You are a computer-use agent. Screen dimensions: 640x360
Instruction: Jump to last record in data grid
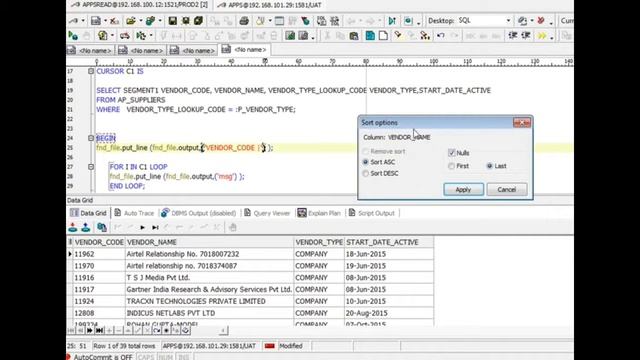click(x=155, y=227)
